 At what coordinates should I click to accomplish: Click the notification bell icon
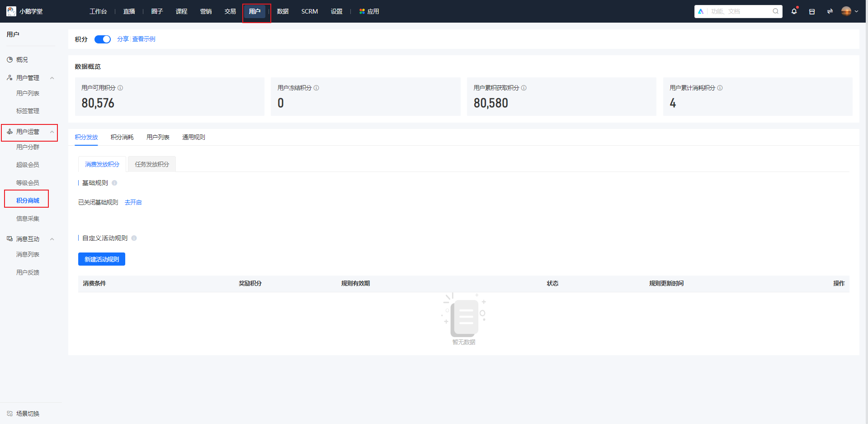coord(794,11)
